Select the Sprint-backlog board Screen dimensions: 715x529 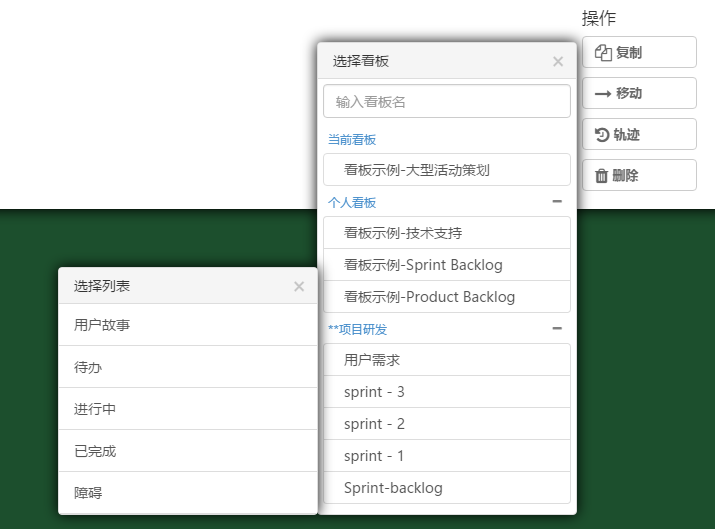(x=446, y=488)
